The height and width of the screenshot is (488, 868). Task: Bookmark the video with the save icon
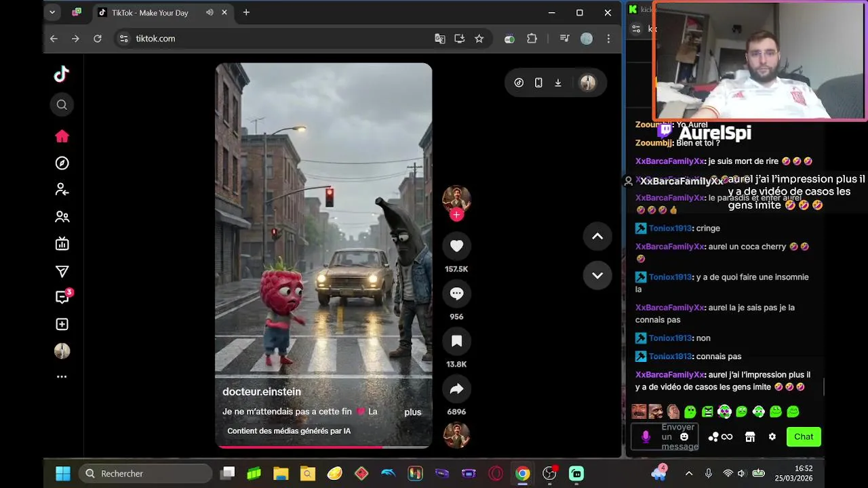click(456, 341)
